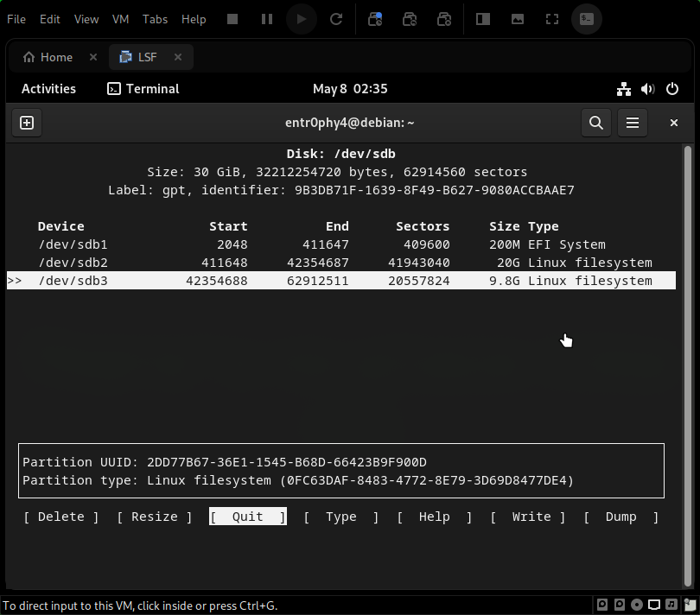Screen dimensions: 700x615
Task: Restart the guest using the refresh icon
Action: (x=337, y=19)
